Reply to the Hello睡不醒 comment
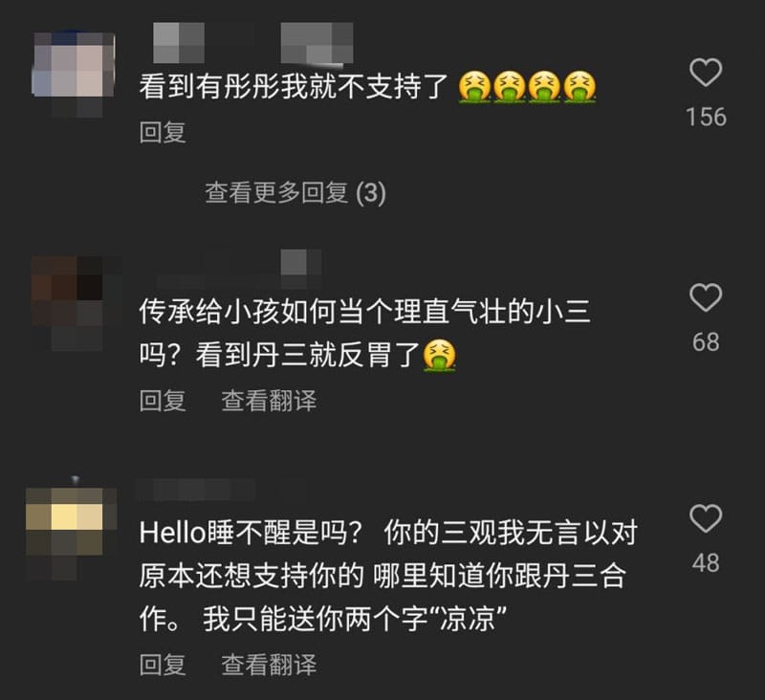This screenshot has width=765, height=700. pos(163,665)
